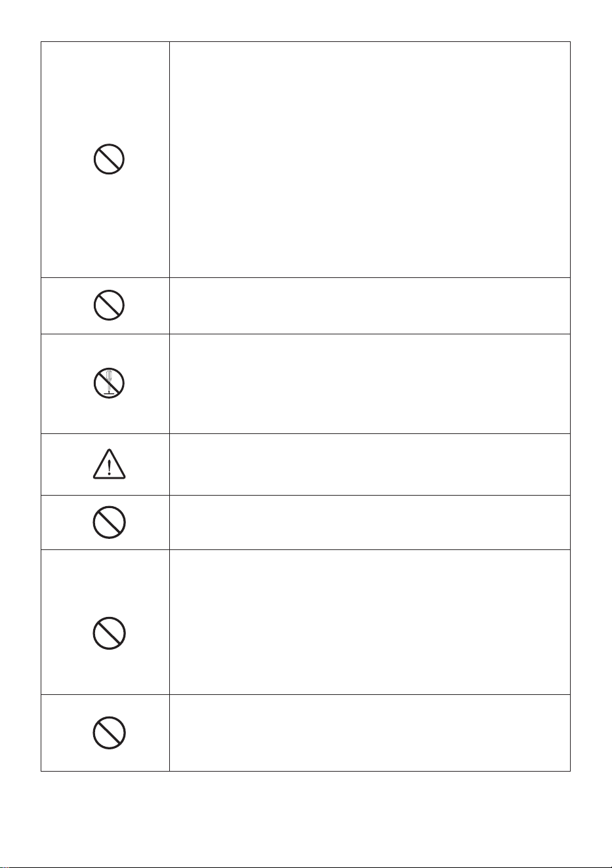Click the no-disassembly screwdriver prohibition icon
Viewport: 612px width, 868px height.
click(109, 383)
